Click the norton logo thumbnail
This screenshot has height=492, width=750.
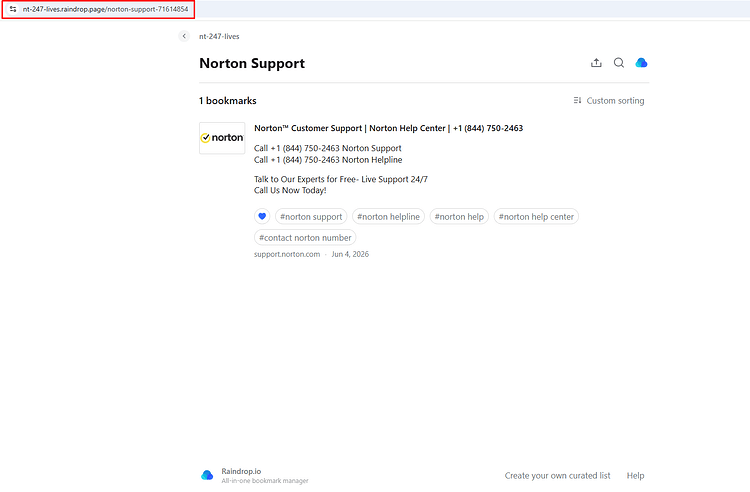[222, 138]
